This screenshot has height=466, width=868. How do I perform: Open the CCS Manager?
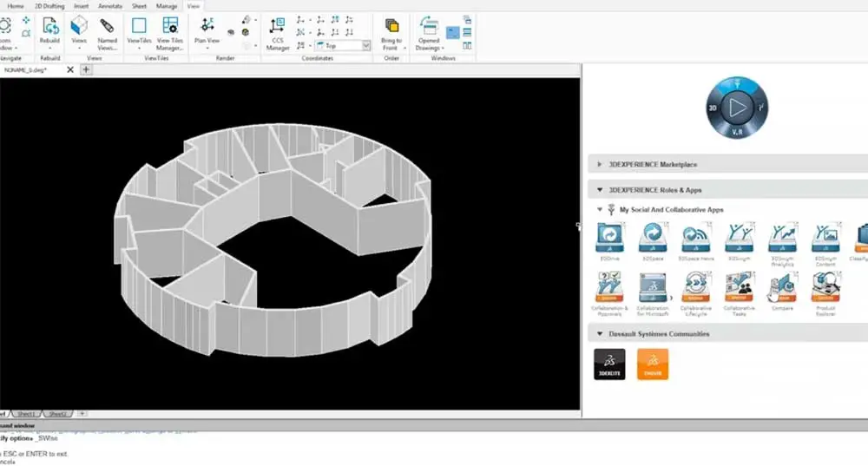click(x=278, y=33)
